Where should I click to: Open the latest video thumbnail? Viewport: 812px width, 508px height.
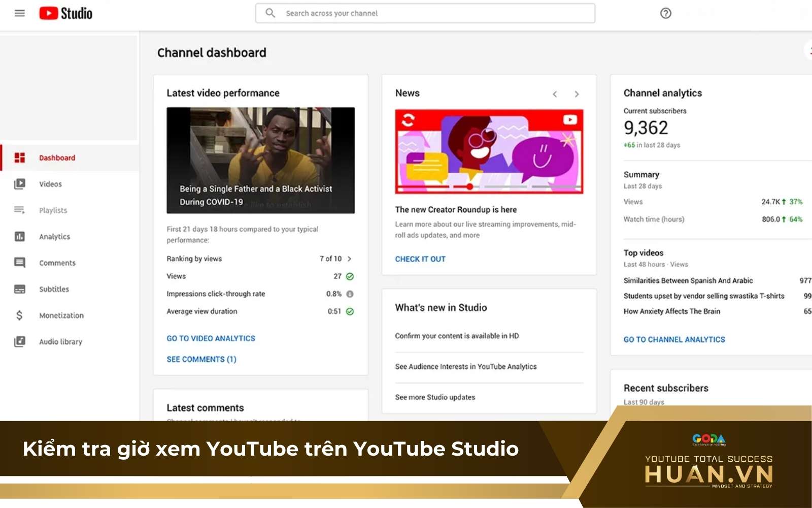[260, 160]
